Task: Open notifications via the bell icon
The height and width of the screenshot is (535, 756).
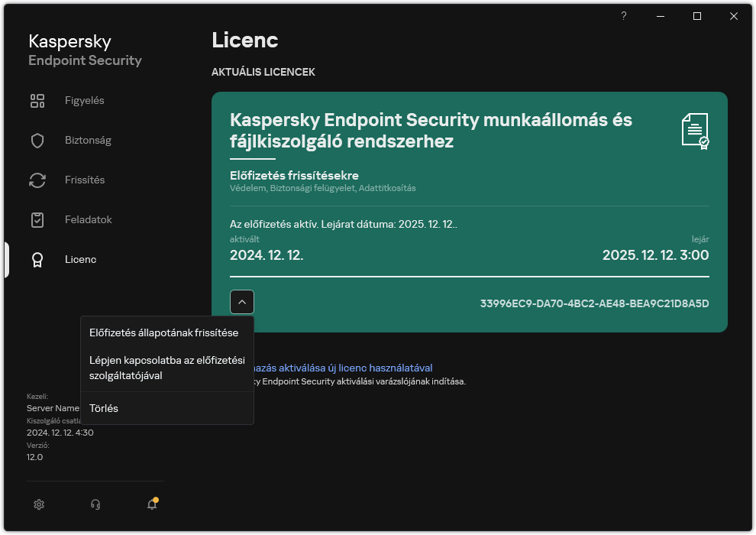Action: pyautogui.click(x=151, y=504)
